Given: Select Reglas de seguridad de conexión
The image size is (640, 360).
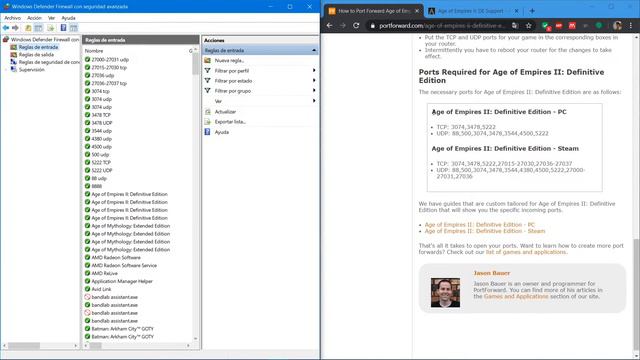Looking at the screenshot, I should coord(49,62).
